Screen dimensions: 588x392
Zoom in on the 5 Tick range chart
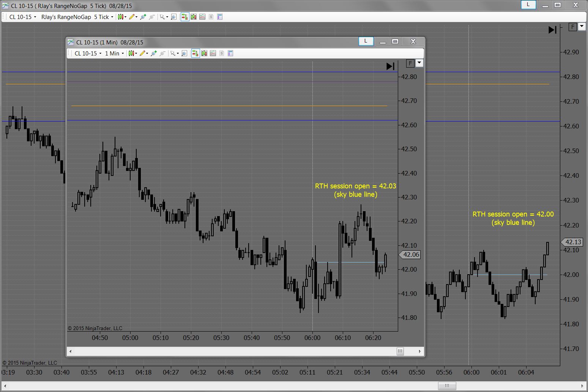click(x=143, y=17)
